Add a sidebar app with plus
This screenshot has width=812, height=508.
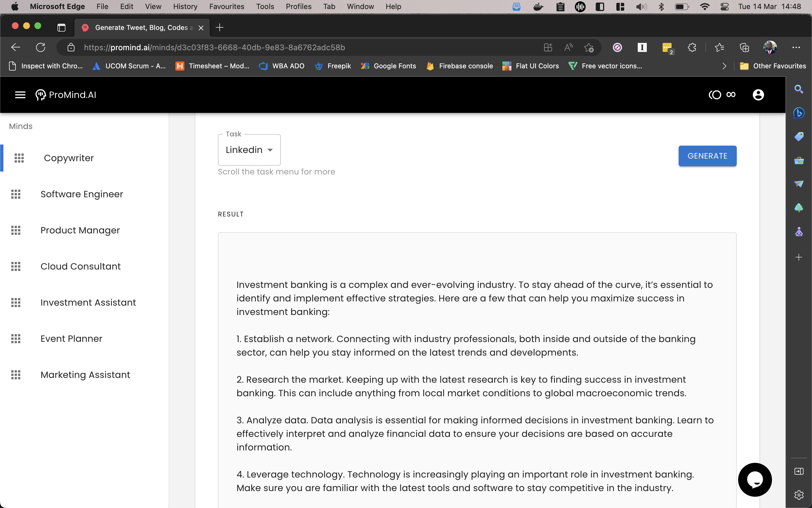coord(798,257)
